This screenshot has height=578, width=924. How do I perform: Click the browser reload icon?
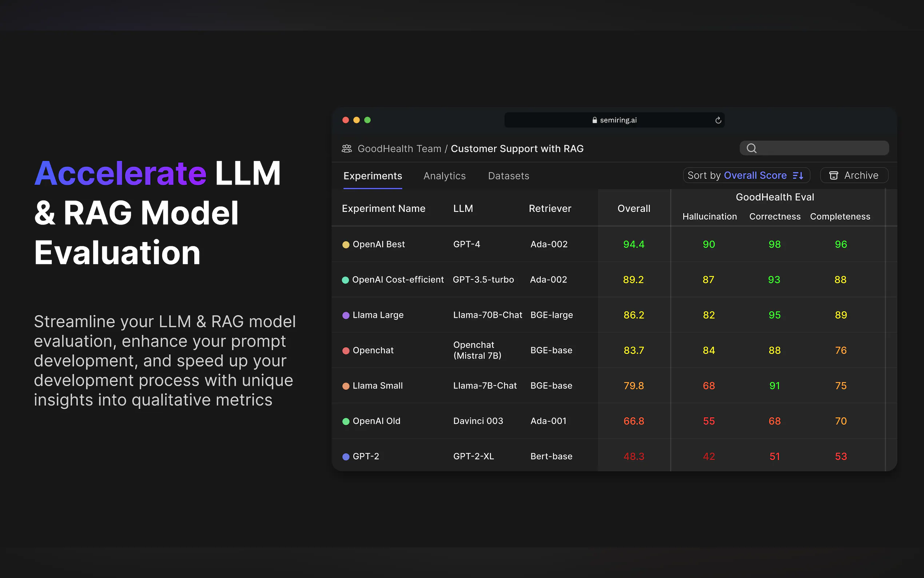click(718, 120)
